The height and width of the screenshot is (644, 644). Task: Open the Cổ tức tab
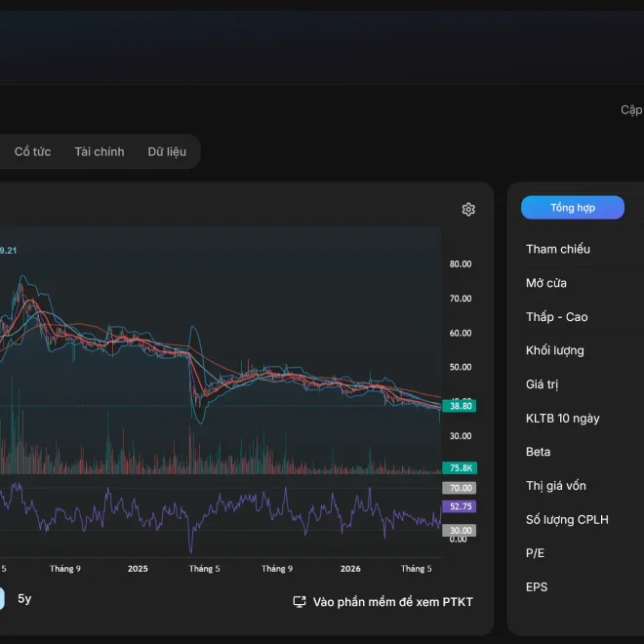point(32,151)
